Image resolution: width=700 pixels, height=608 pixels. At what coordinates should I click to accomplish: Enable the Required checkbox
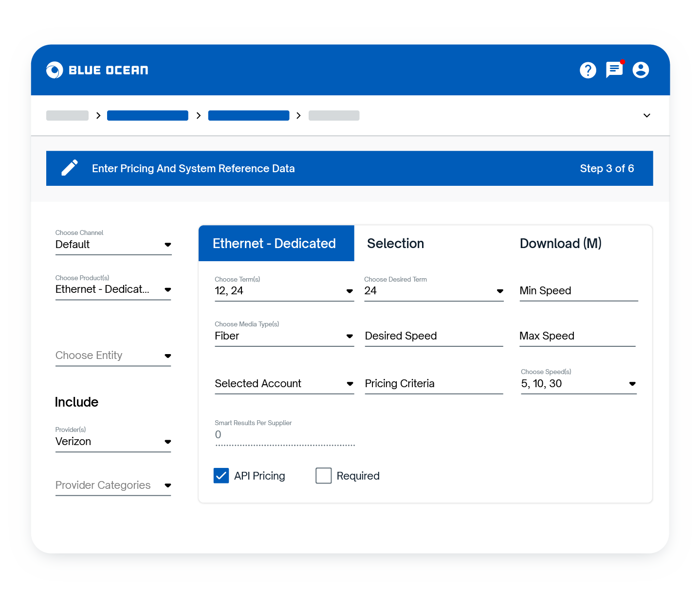point(323,475)
